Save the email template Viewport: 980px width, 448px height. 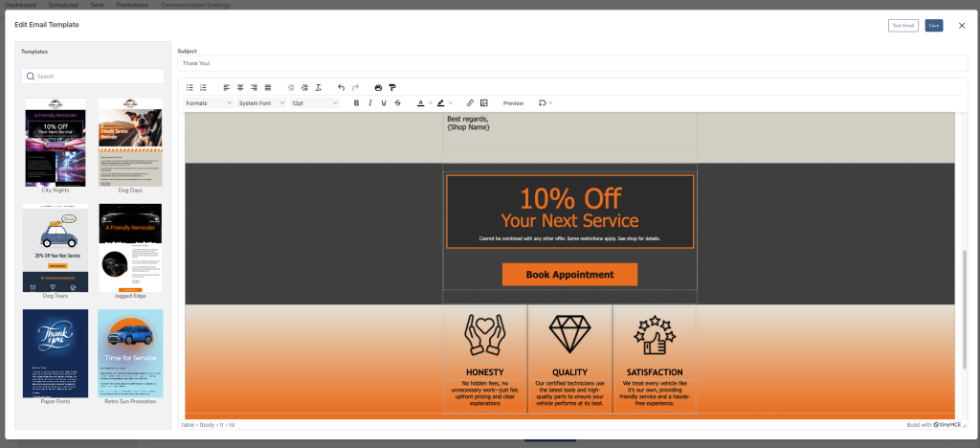pyautogui.click(x=934, y=26)
